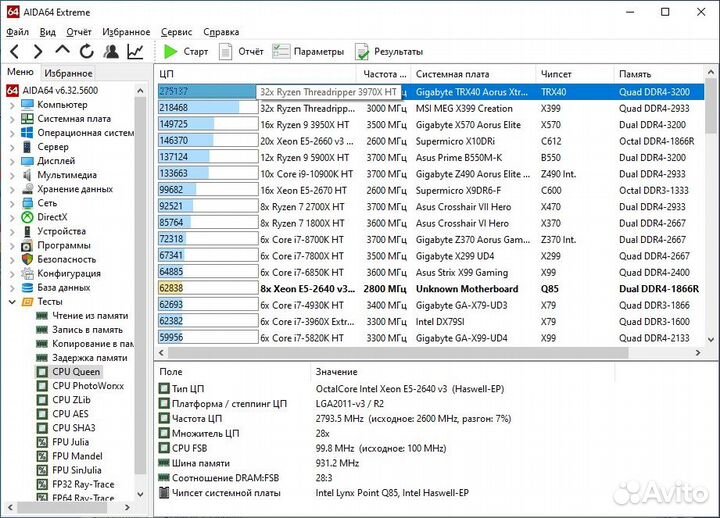Select the База данных icon
The image size is (720, 518).
click(x=28, y=288)
